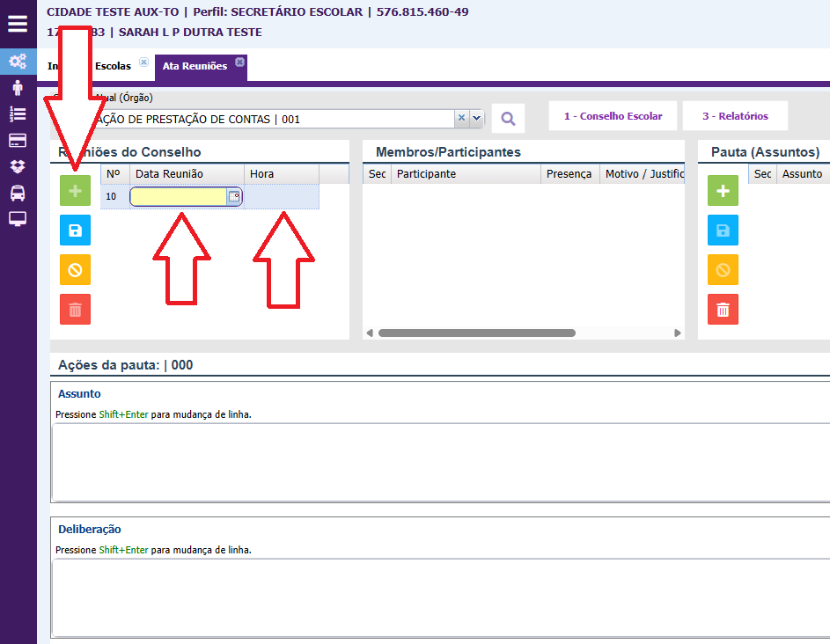Switch to the Ata Reuniões tab
This screenshot has height=644, width=830.
195,67
